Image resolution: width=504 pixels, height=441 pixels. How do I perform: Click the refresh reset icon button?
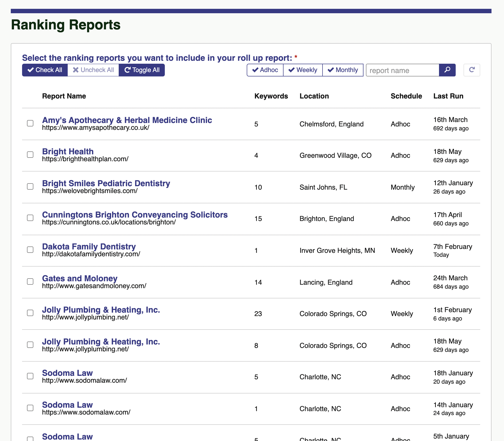(472, 70)
